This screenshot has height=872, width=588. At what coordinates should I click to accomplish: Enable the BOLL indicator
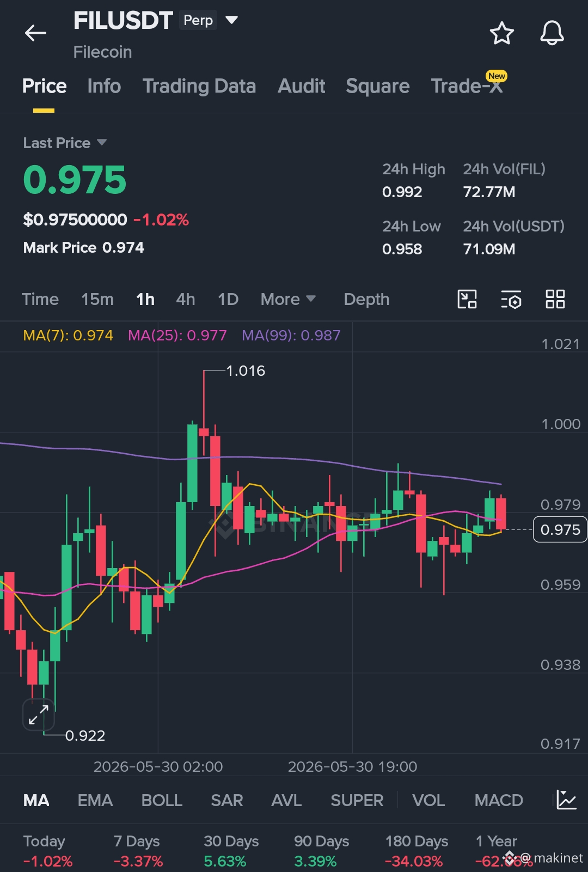(162, 800)
